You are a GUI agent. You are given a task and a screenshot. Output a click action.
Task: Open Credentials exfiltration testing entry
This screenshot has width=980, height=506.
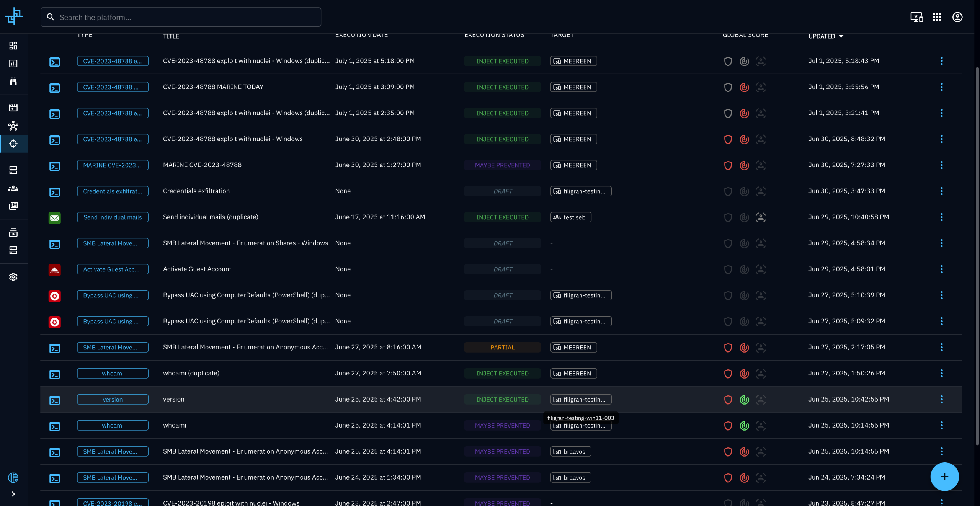tap(196, 191)
